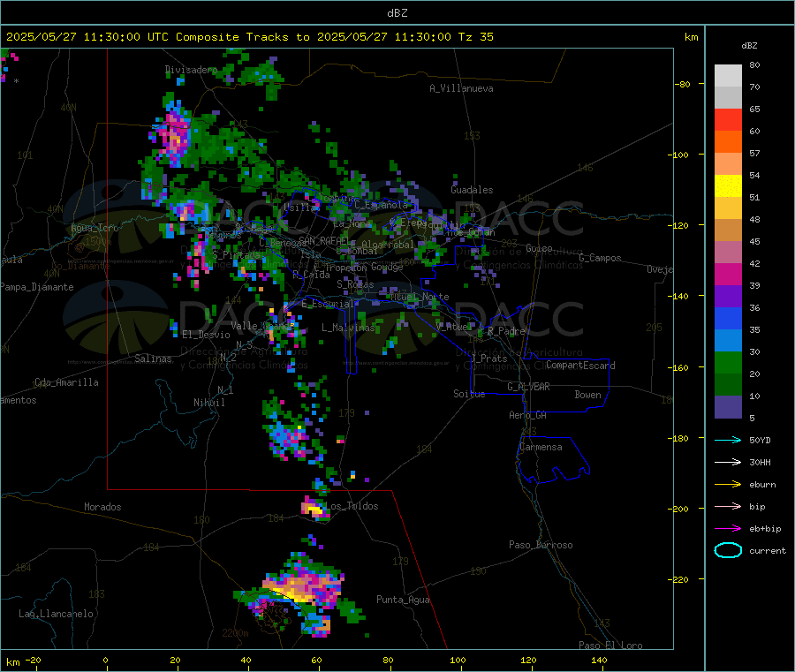Viewport: 795px width, 672px height.
Task: Click the A_Villanueva location label
Action: (461, 88)
